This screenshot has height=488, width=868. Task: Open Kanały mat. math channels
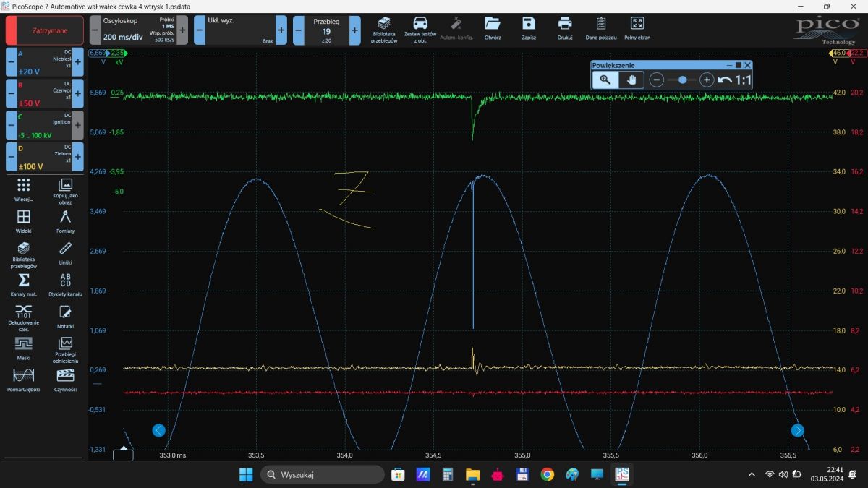pos(24,285)
